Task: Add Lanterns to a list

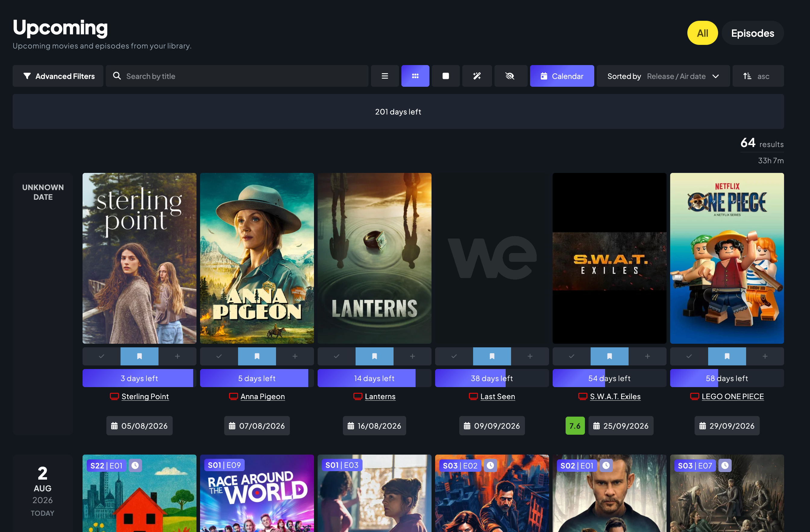Action: (x=413, y=356)
